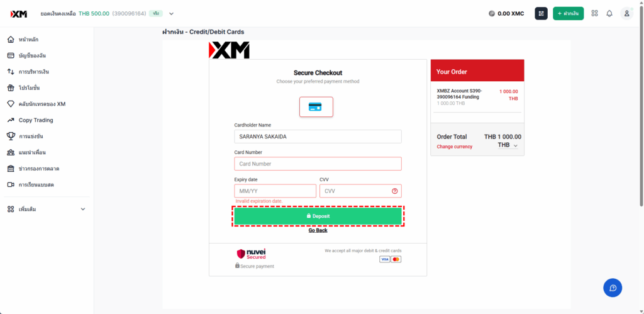Open the notifications bell
644x314 pixels.
pyautogui.click(x=609, y=14)
